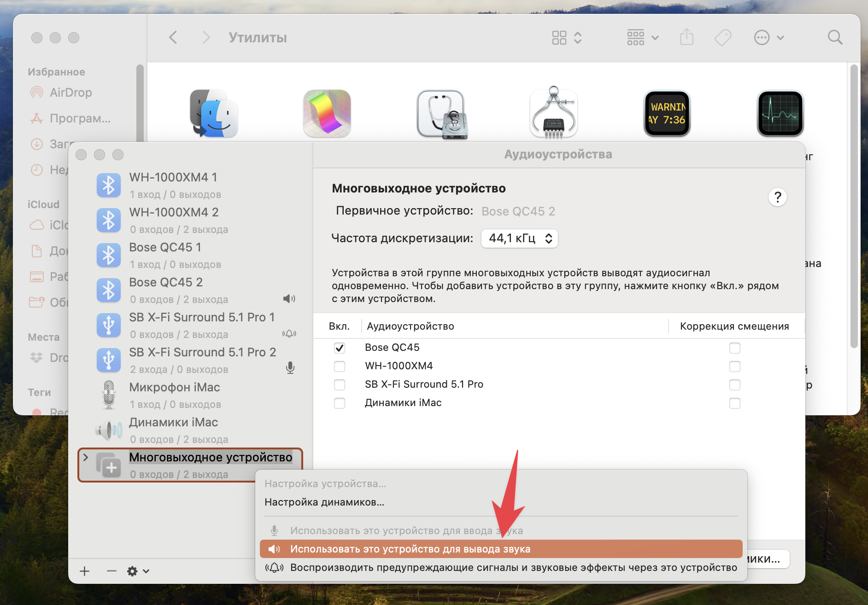868x605 pixels.
Task: Uncheck Вкл. checkbox for Bose QC45
Action: click(x=340, y=348)
